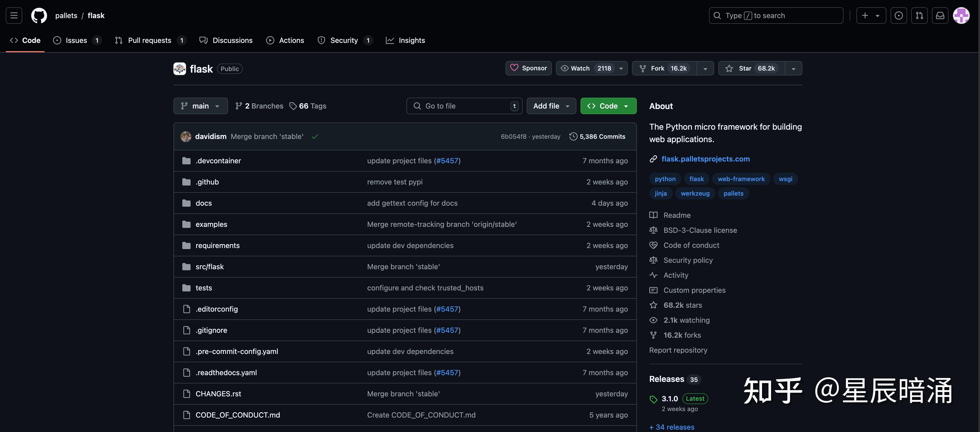Expand the main branch dropdown

pos(200,106)
